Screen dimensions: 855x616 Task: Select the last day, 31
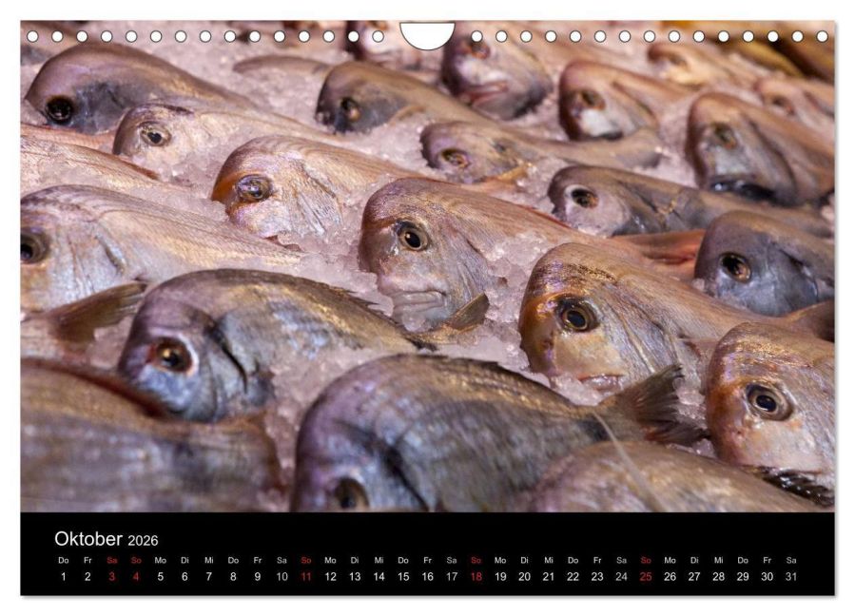(791, 576)
